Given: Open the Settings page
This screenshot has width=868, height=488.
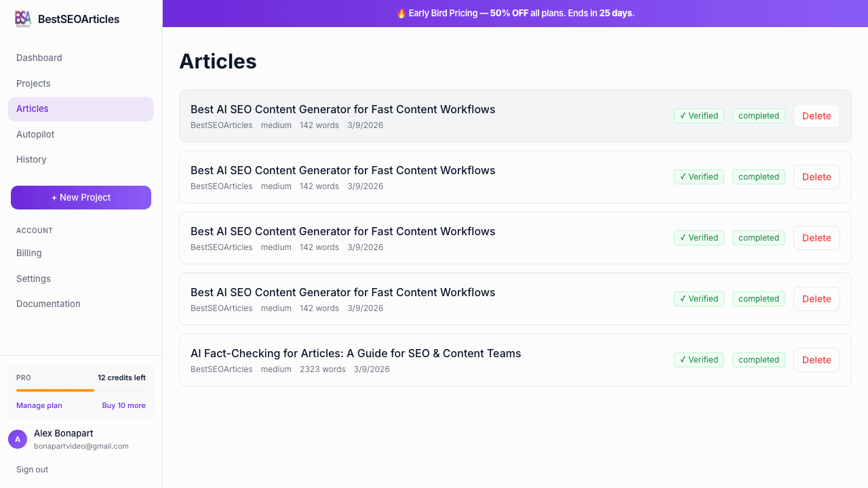Looking at the screenshot, I should [33, 279].
